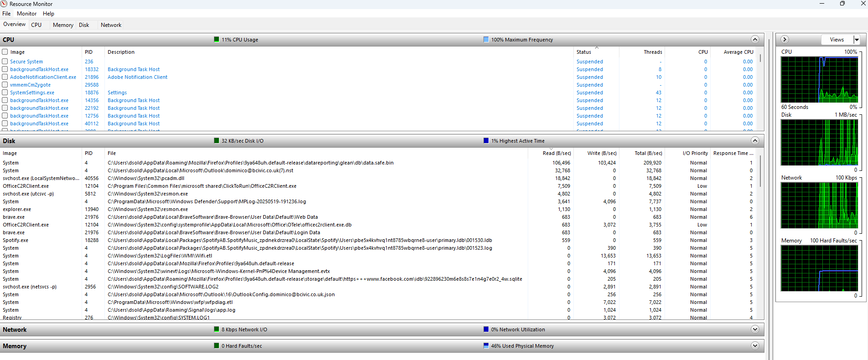Click the Resource Monitor app icon in title bar
Screen dimensions: 868x360
[x=4, y=4]
